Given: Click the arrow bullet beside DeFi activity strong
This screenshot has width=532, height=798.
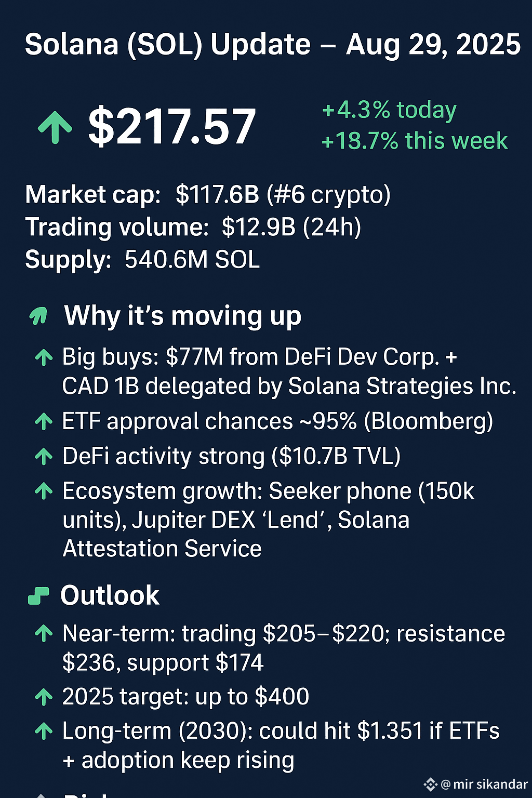Looking at the screenshot, I should click(x=44, y=456).
